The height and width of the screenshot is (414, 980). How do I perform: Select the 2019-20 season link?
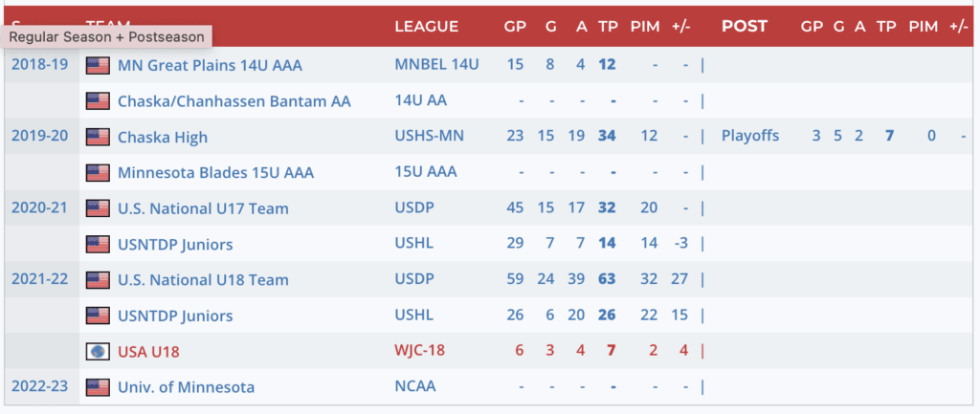(x=40, y=136)
